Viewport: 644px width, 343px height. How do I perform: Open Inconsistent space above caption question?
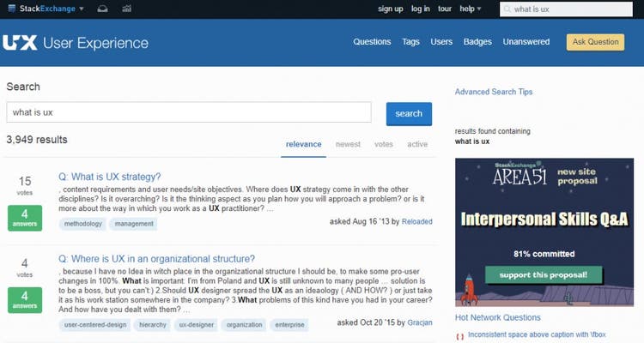537,334
